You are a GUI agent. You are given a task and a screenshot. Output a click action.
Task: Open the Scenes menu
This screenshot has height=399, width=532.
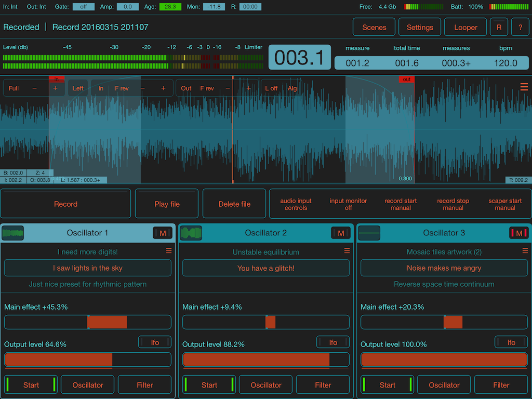374,28
